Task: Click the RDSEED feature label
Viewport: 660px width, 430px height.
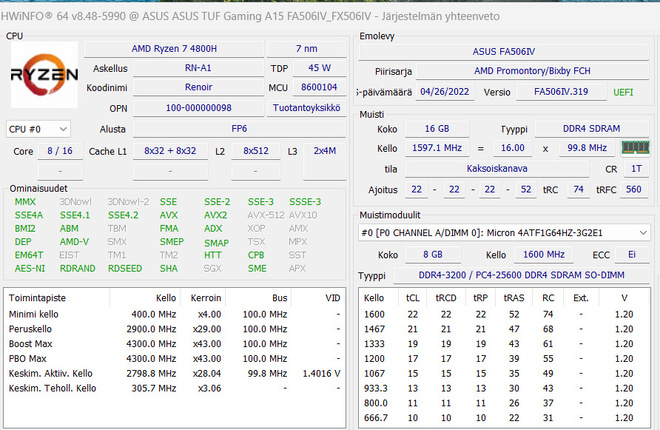Action: pos(125,268)
